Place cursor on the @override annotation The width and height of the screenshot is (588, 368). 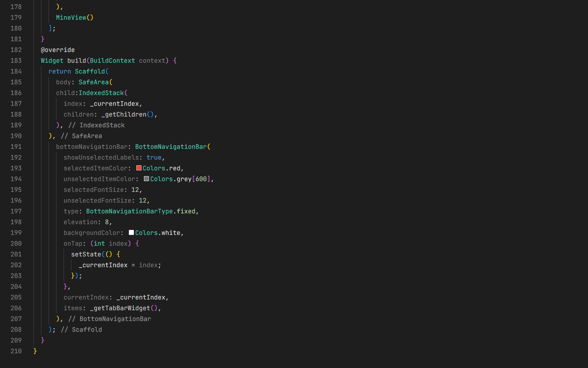pyautogui.click(x=58, y=50)
